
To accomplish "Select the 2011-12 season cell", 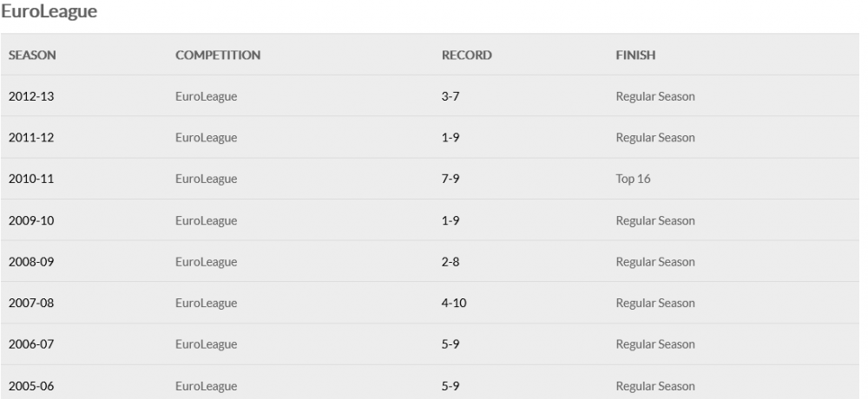I will click(x=31, y=138).
